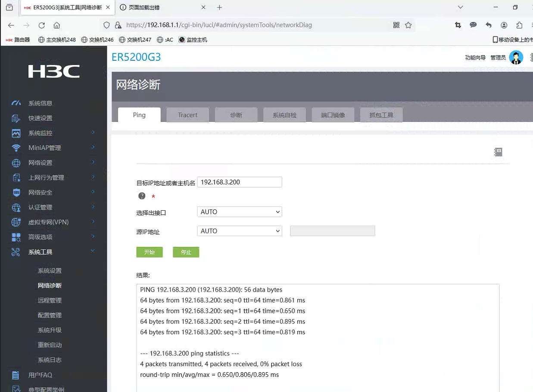The image size is (533, 392).
Task: Click the 上网行为管理 sidebar icon
Action: click(16, 177)
